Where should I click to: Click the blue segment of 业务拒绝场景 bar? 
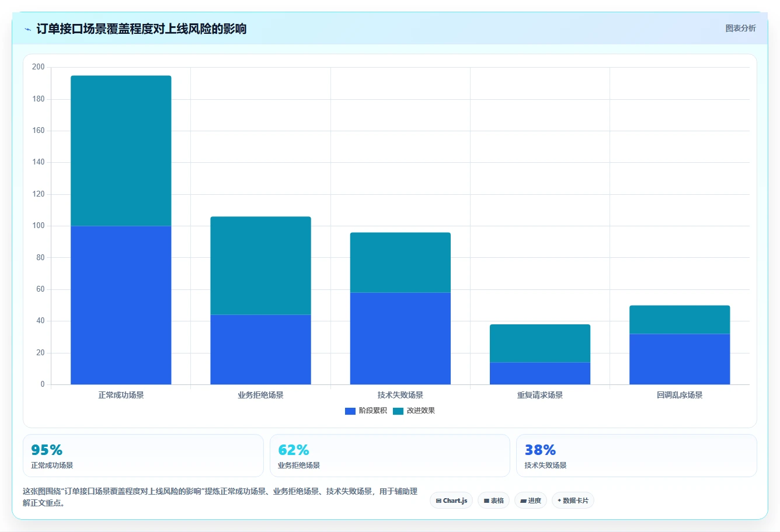pyautogui.click(x=260, y=349)
